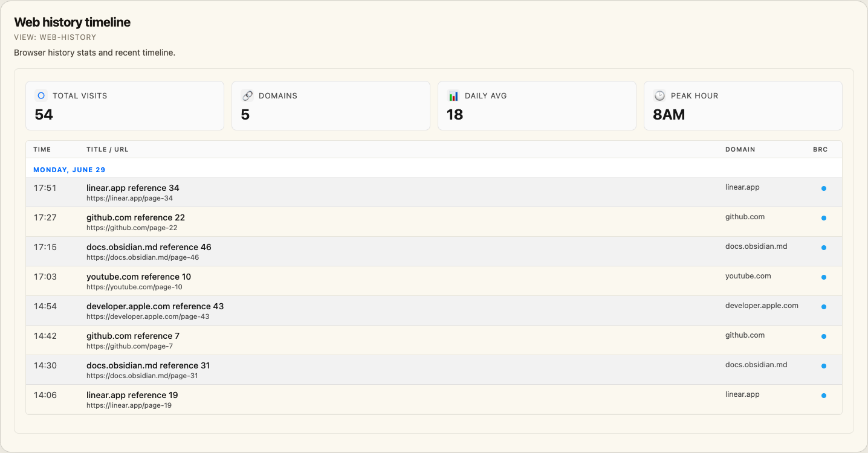Click blue dot in linear.app reference 19 row
The height and width of the screenshot is (453, 868).
[x=823, y=396]
